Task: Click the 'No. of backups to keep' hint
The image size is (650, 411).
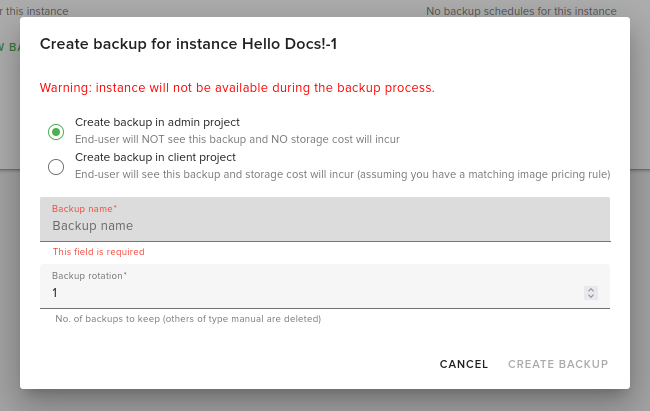Action: 188,319
